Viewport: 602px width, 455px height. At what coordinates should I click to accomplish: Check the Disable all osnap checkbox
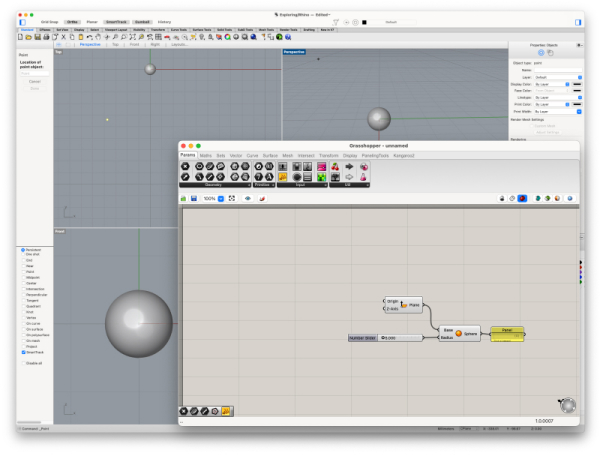coord(23,363)
